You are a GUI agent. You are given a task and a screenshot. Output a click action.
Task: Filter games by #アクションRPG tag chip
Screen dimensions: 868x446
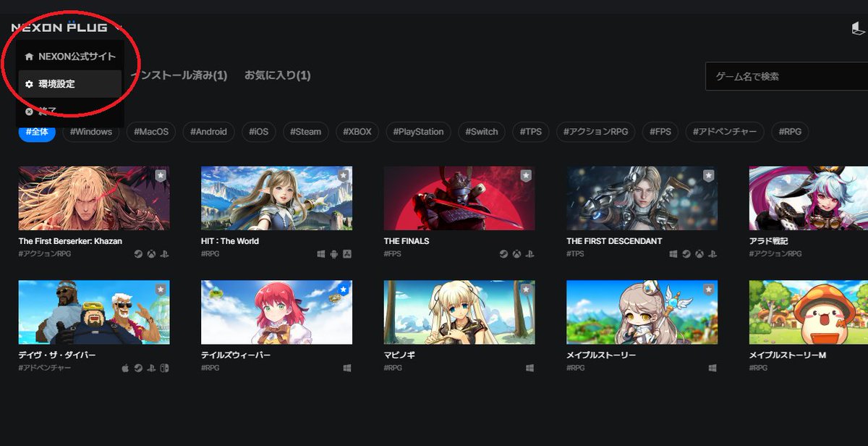click(595, 132)
